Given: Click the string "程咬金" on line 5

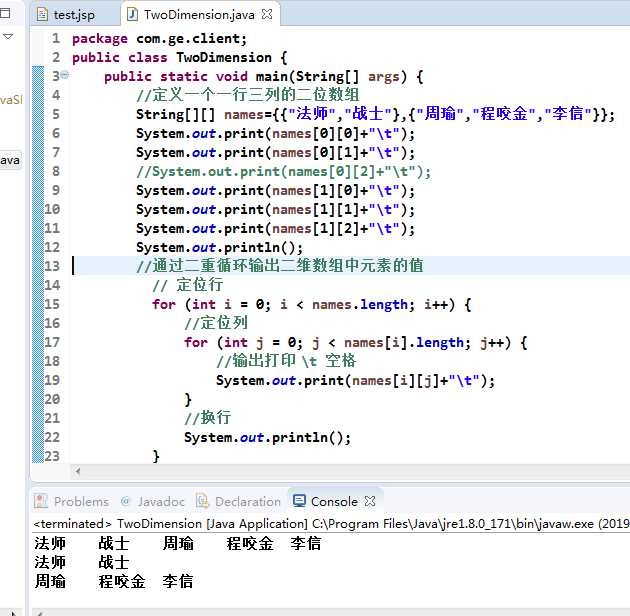Looking at the screenshot, I should (x=504, y=114).
